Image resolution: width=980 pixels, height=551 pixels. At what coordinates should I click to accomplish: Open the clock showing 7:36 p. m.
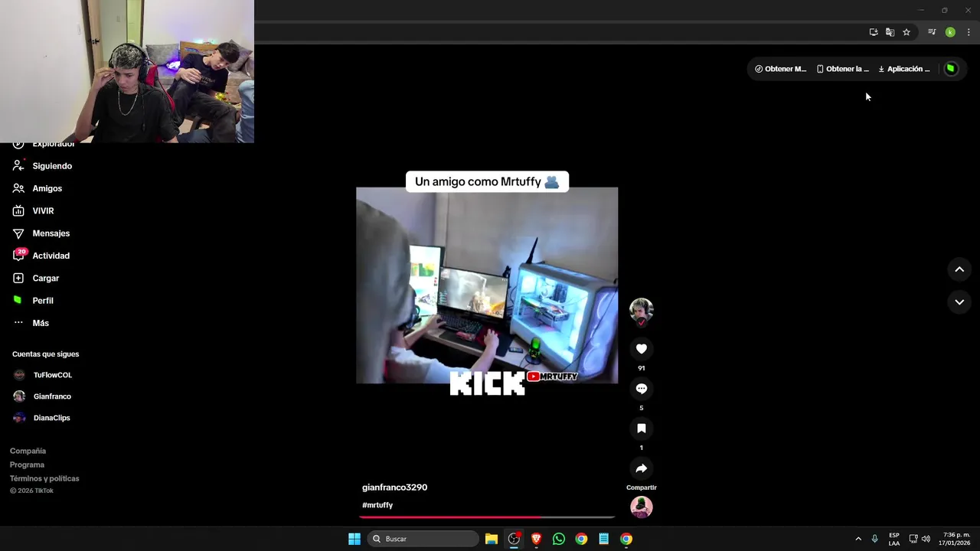click(x=956, y=539)
